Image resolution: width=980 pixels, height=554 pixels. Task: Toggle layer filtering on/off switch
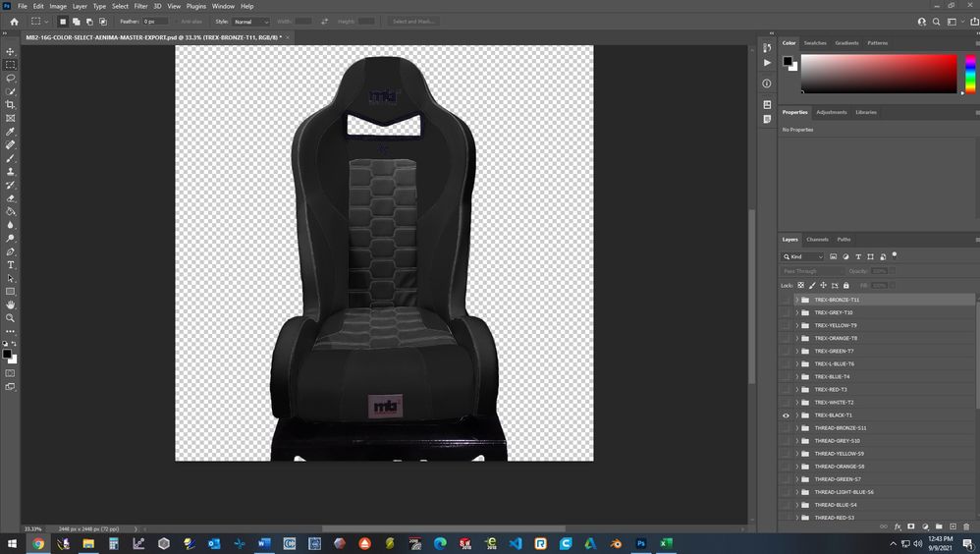tap(895, 254)
